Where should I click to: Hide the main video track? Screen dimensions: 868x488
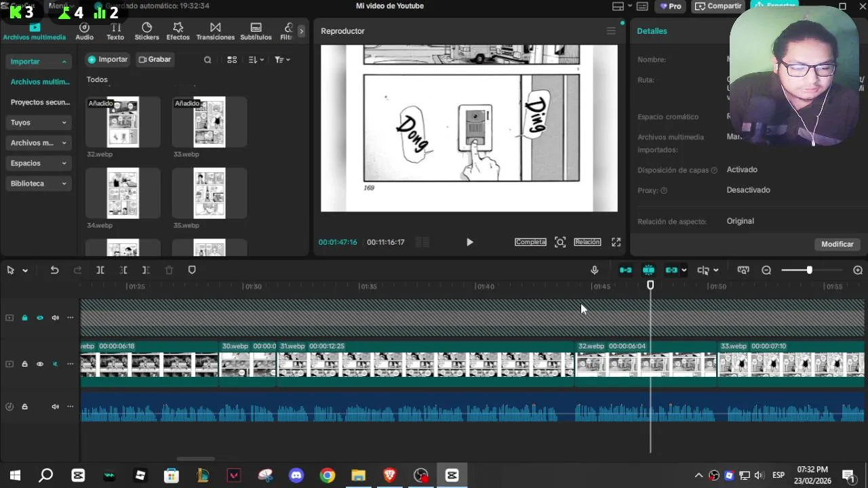tap(40, 364)
